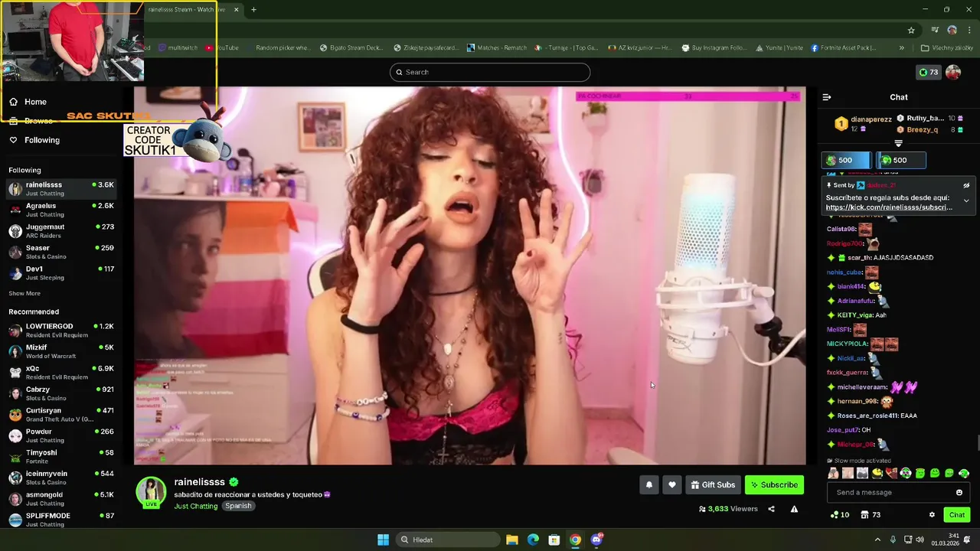980x551 pixels.
Task: Open the channel points balance showing 10
Action: pyautogui.click(x=840, y=515)
